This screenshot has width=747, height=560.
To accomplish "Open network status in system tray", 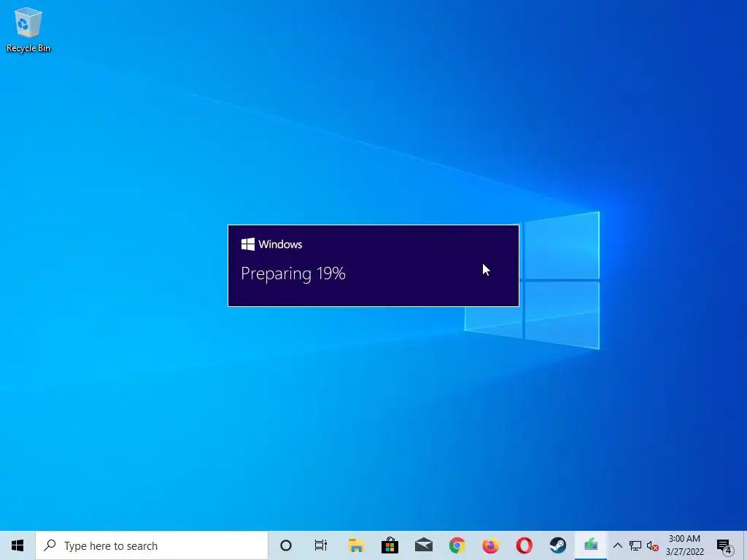I will pos(635,545).
